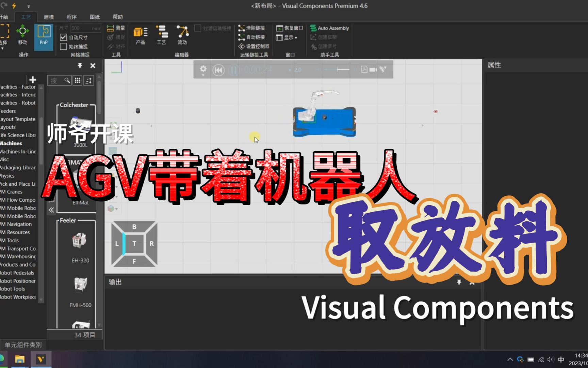Click Clear Links (清除链接)
Image resolution: width=588 pixels, height=368 pixels.
coord(251,28)
